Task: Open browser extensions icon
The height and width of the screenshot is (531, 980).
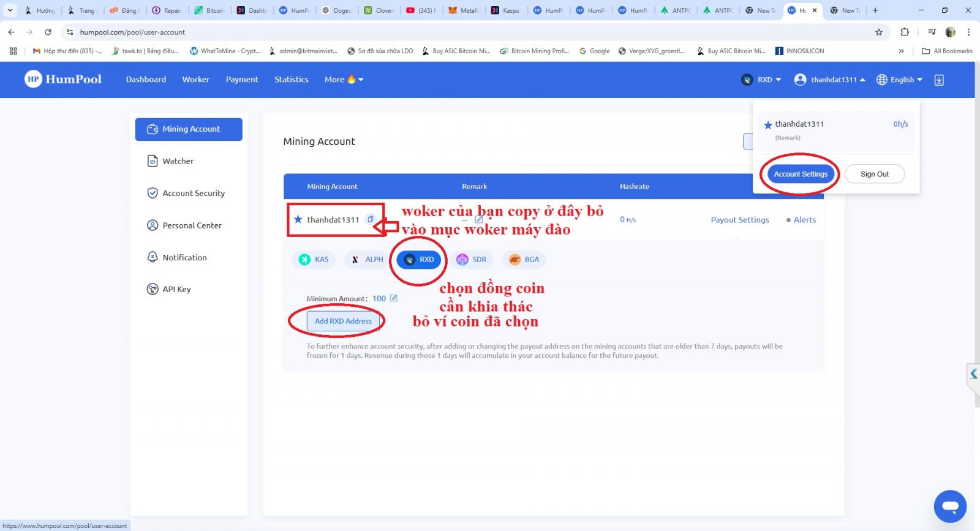Action: (x=905, y=32)
